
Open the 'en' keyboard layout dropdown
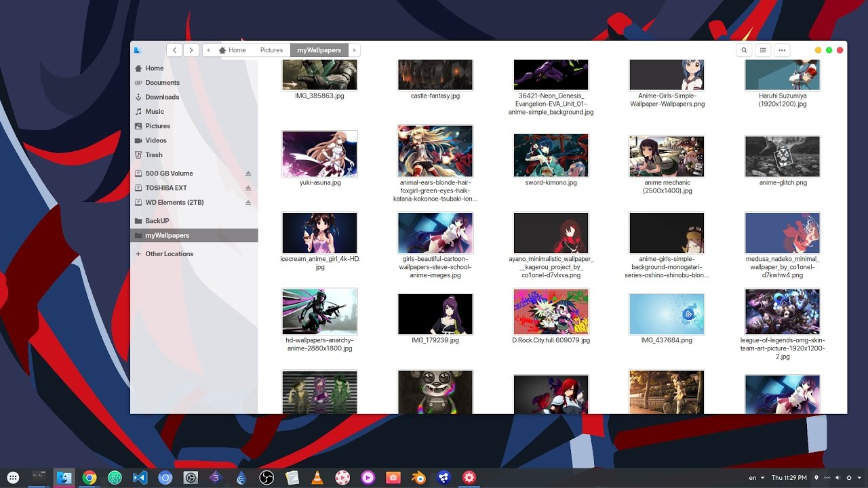(757, 478)
